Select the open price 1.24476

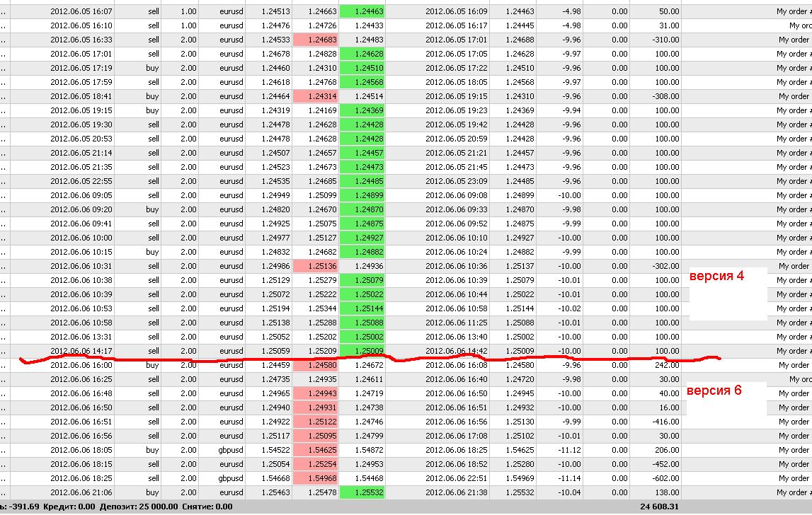(275, 25)
